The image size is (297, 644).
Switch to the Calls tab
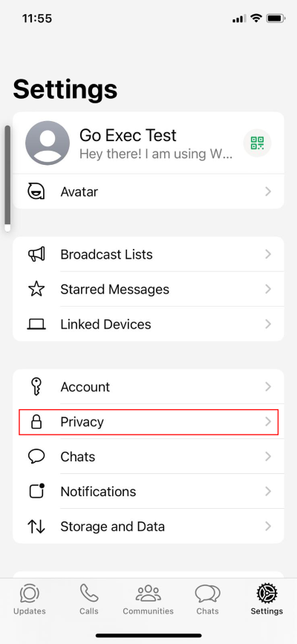pyautogui.click(x=89, y=599)
